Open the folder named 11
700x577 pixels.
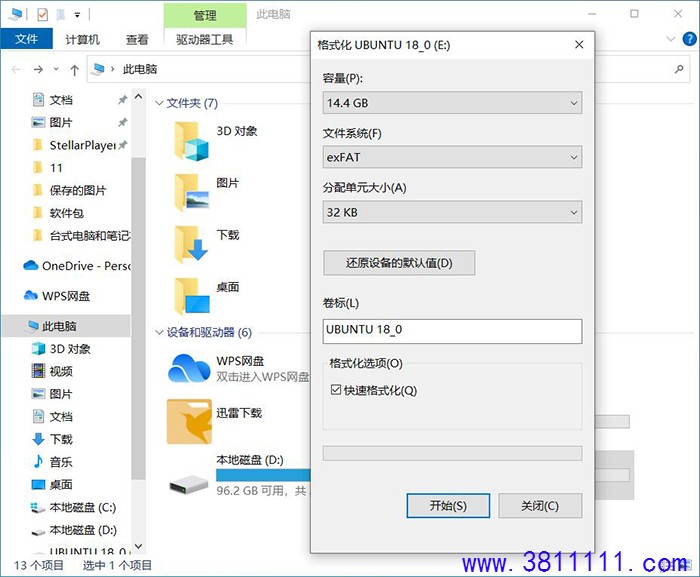(x=56, y=168)
